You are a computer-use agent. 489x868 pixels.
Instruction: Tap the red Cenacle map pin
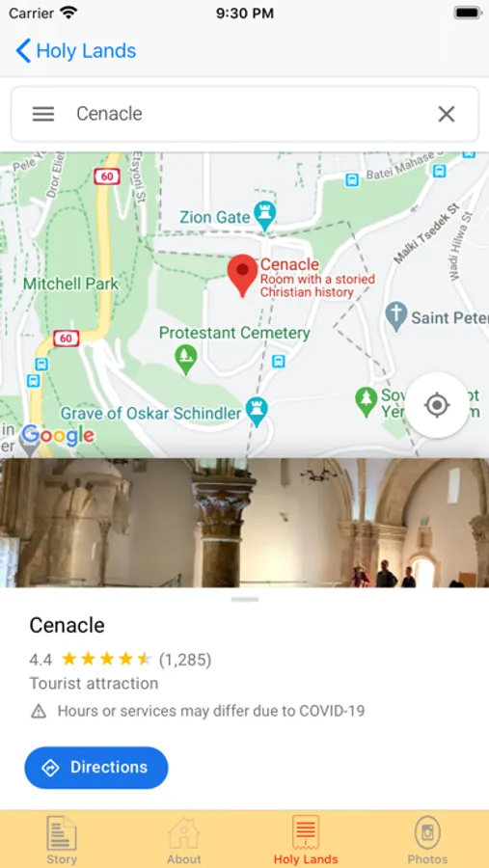click(x=242, y=276)
